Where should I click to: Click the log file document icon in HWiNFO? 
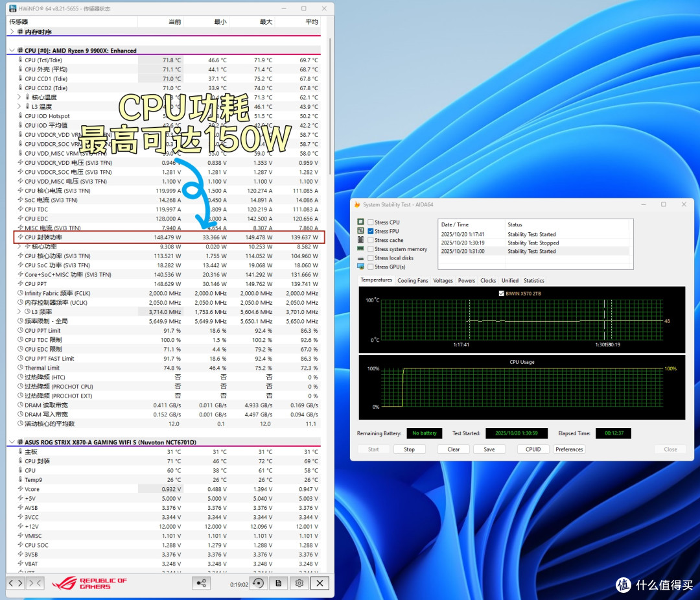coord(279,583)
